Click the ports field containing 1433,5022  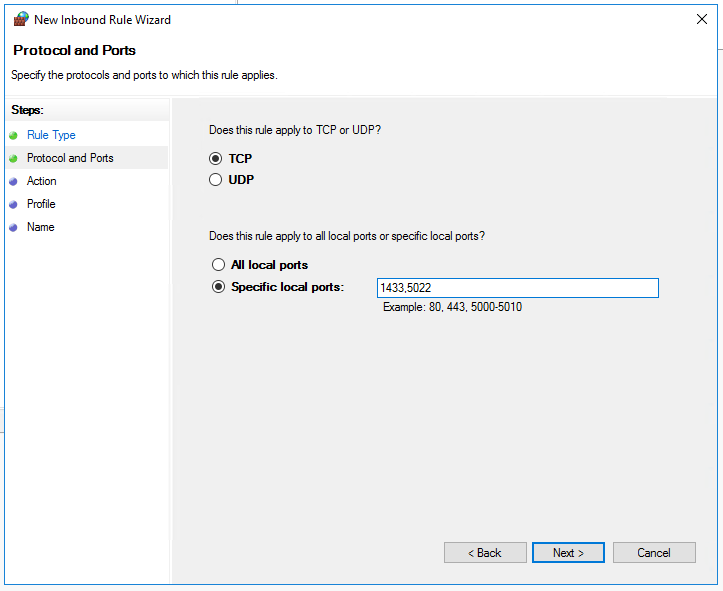pos(517,288)
